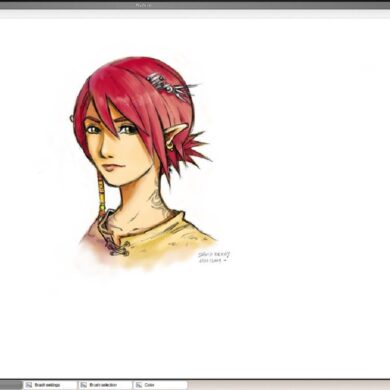This screenshot has width=390, height=390.
Task: Open the Brush settings panel tab
Action: tap(50, 385)
